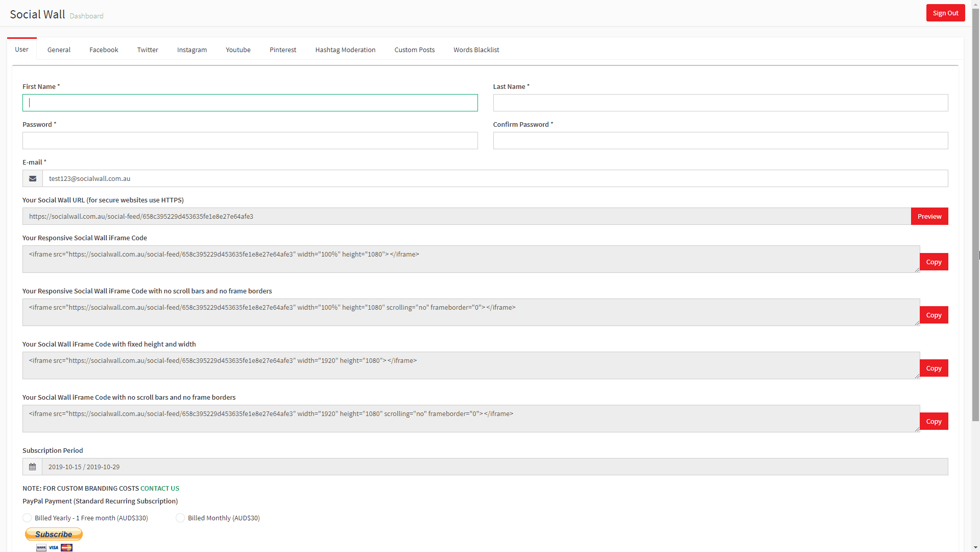The height and width of the screenshot is (552, 980).
Task: Switch to the Facebook tab
Action: point(103,50)
